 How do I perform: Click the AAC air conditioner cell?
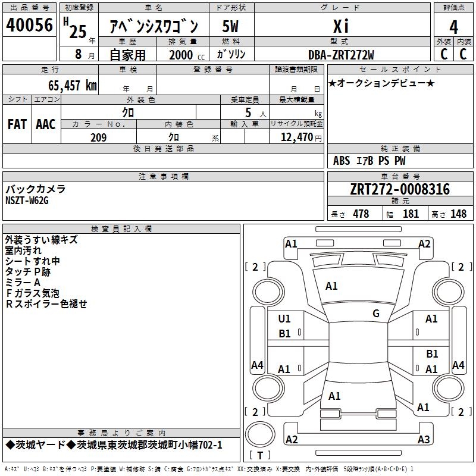tap(45, 124)
